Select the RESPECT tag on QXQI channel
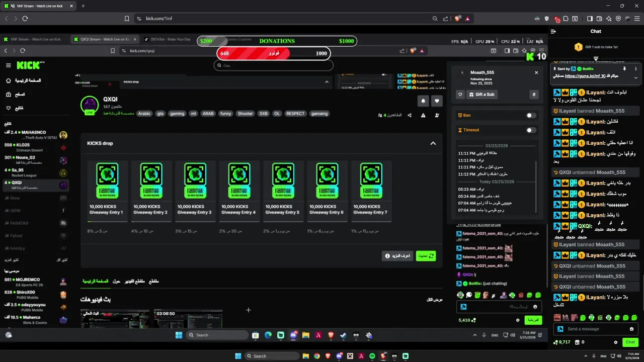Screen dimensions: 644x362 pyautogui.click(x=295, y=114)
